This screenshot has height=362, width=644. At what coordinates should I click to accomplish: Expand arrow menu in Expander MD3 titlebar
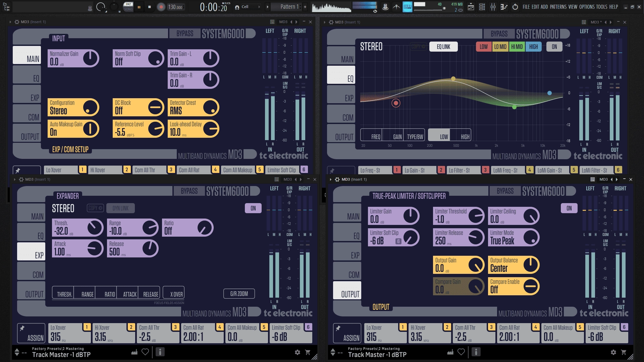click(14, 179)
